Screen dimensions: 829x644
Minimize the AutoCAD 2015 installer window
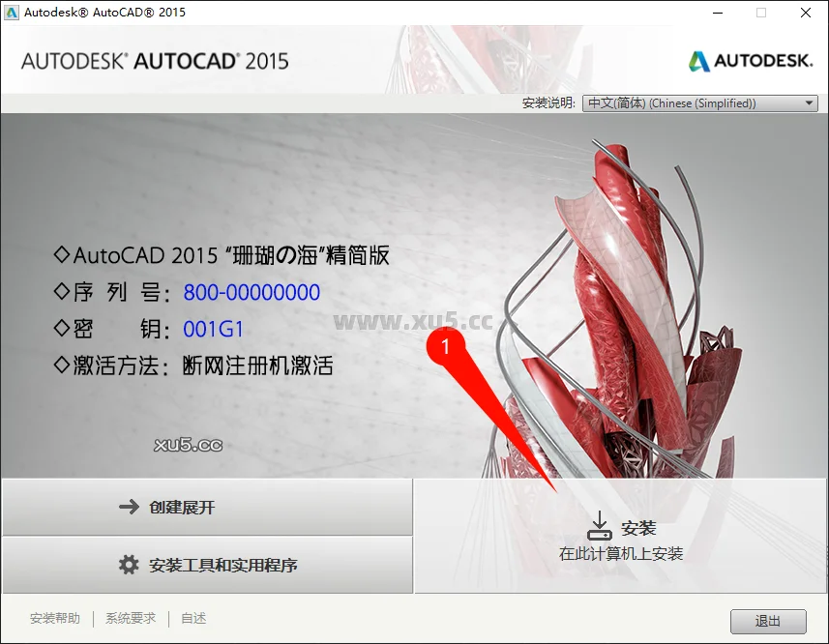[x=716, y=13]
